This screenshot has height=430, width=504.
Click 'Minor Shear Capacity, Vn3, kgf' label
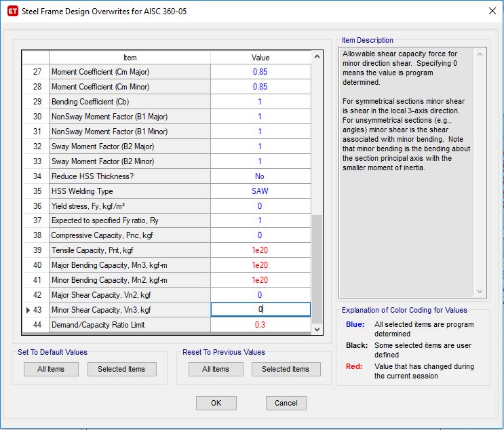(101, 310)
